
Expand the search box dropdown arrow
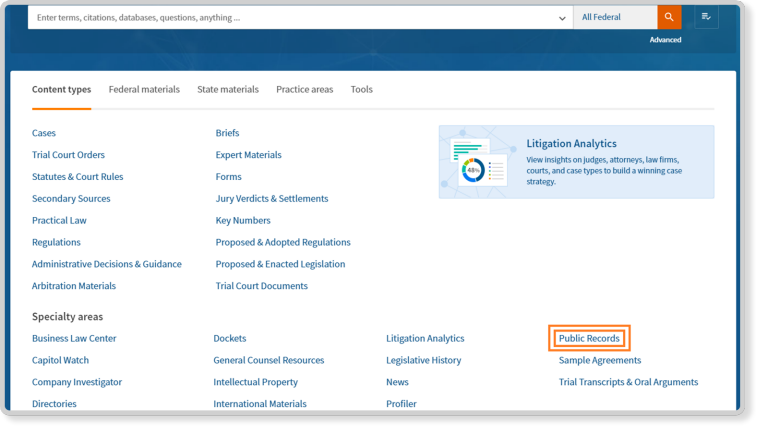click(x=562, y=18)
